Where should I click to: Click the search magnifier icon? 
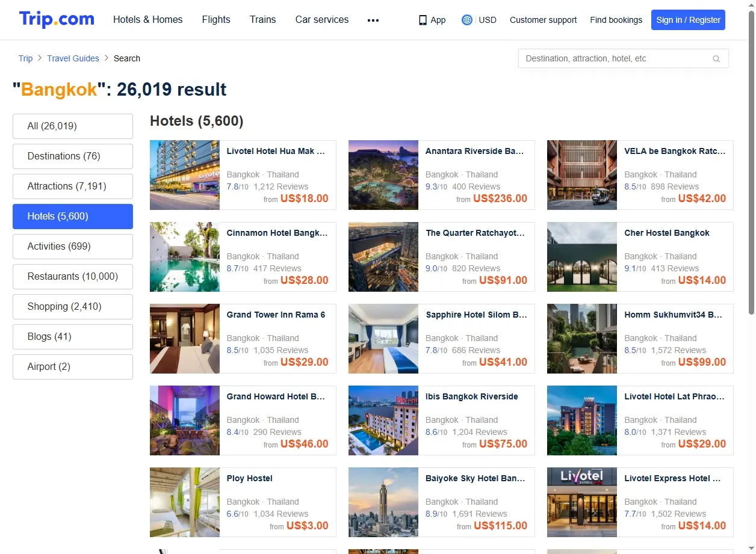pyautogui.click(x=716, y=58)
